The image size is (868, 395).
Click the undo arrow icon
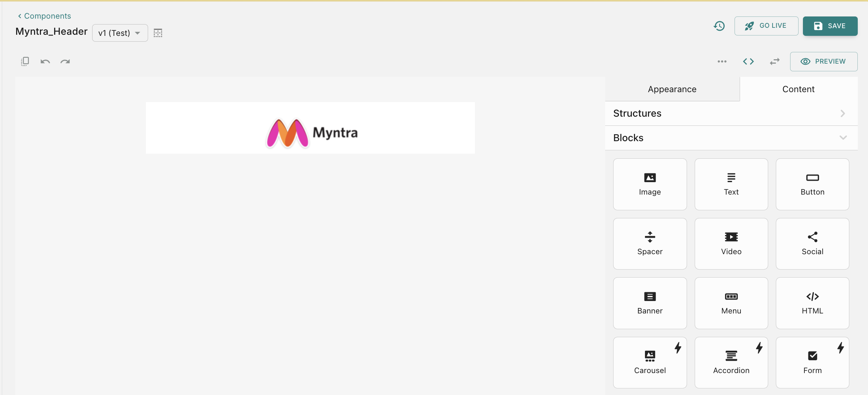coord(45,61)
